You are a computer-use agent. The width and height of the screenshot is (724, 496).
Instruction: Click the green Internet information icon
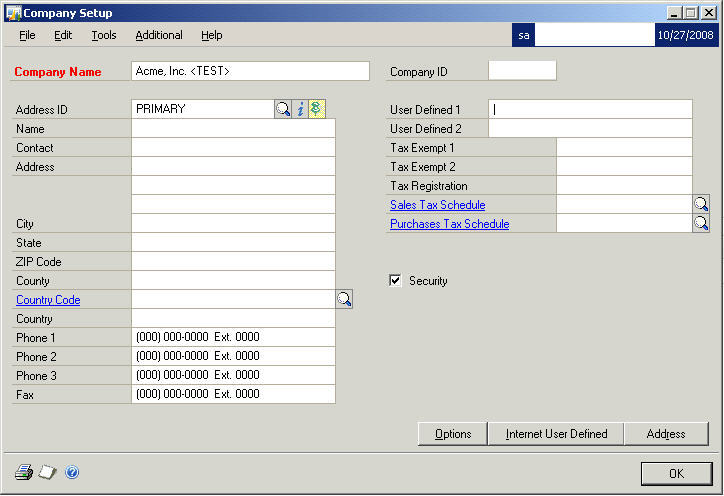[x=317, y=109]
